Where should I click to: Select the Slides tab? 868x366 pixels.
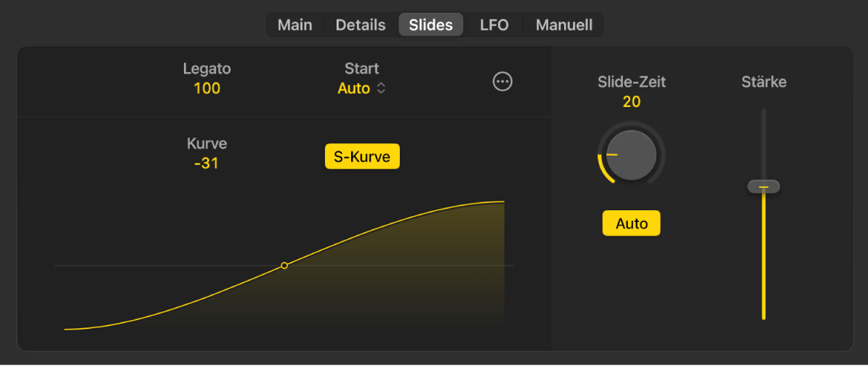click(430, 25)
